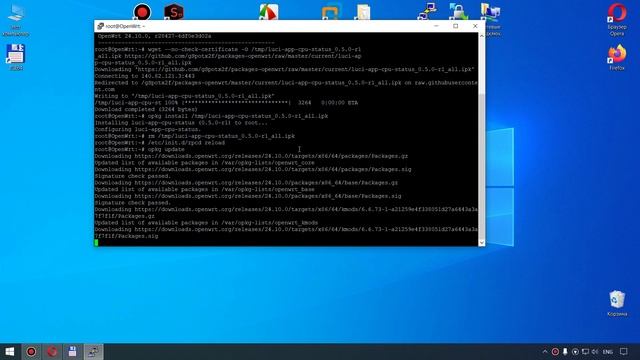The width and height of the screenshot is (640, 360).
Task: Select the Opera browser desktop shortcut
Action: [x=617, y=19]
